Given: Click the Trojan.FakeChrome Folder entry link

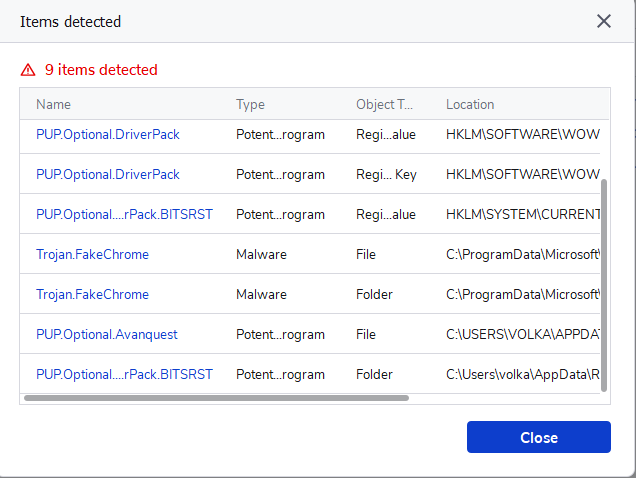Looking at the screenshot, I should click(x=92, y=294).
